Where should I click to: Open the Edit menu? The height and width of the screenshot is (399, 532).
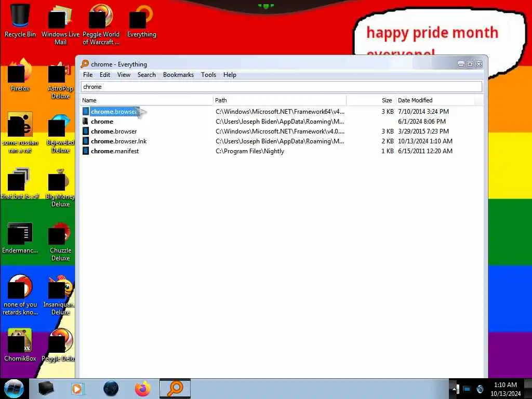coord(105,75)
